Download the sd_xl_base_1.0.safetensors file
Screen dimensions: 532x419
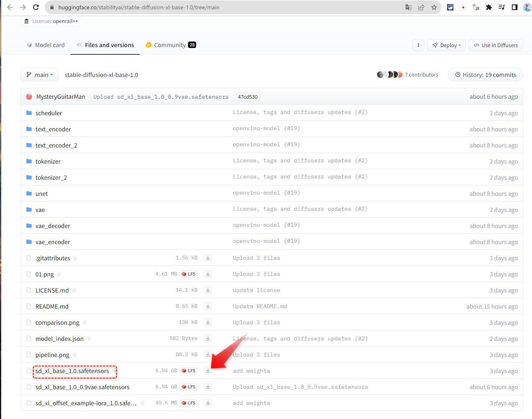[x=208, y=371]
